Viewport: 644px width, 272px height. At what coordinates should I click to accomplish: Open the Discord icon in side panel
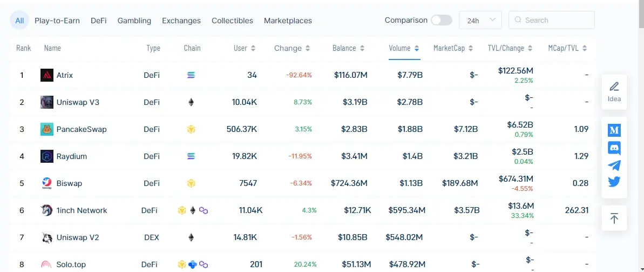tap(614, 148)
